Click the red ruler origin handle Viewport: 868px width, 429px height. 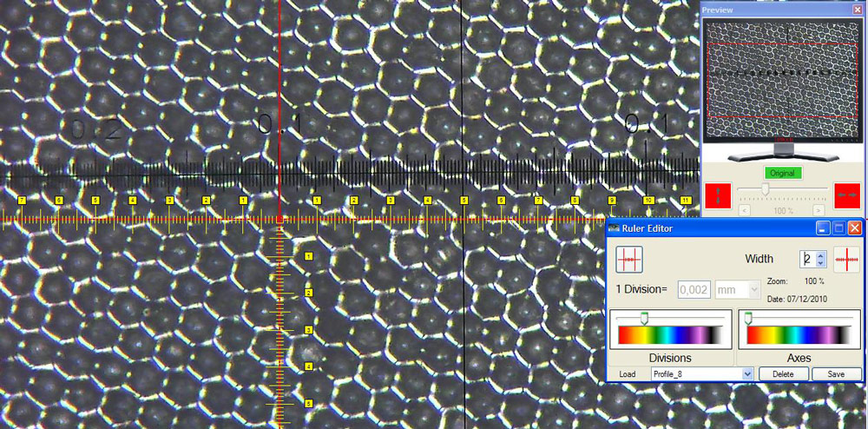pyautogui.click(x=279, y=220)
